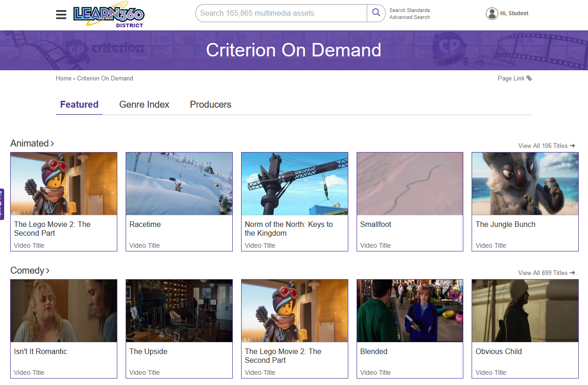Image resolution: width=588 pixels, height=385 pixels.
Task: Open the Racetime video thumbnail
Action: tap(179, 183)
